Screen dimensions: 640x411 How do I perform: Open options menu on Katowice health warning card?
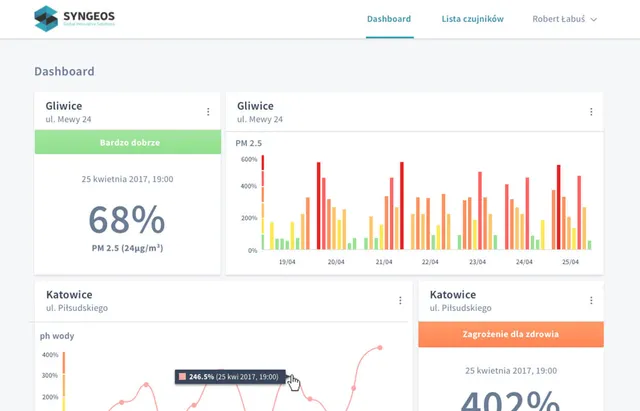click(x=591, y=300)
